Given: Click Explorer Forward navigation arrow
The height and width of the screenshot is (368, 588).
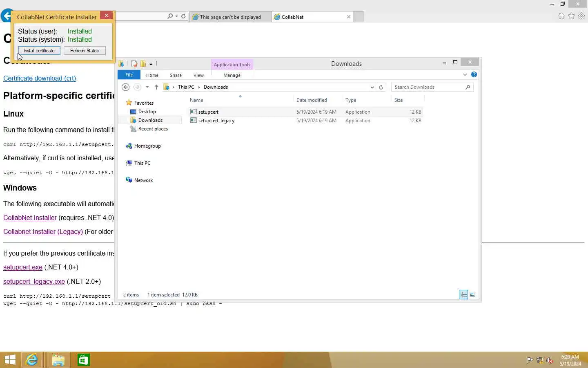Looking at the screenshot, I should pyautogui.click(x=137, y=87).
